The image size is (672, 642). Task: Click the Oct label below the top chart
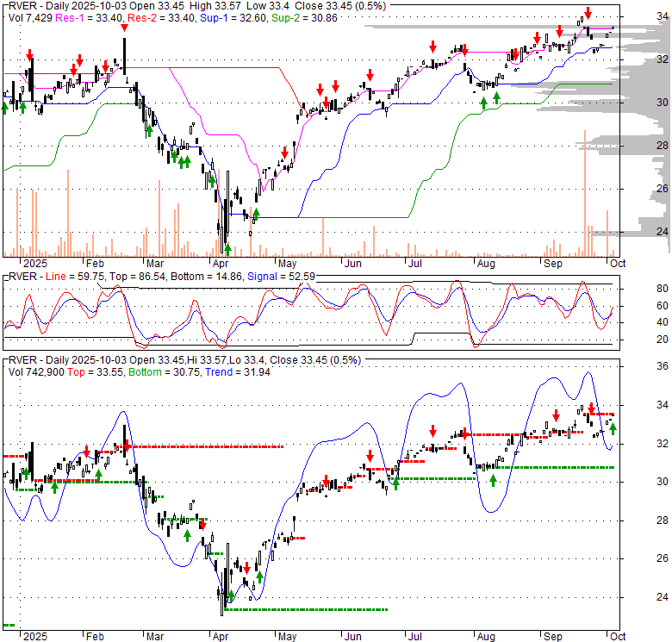click(x=616, y=263)
